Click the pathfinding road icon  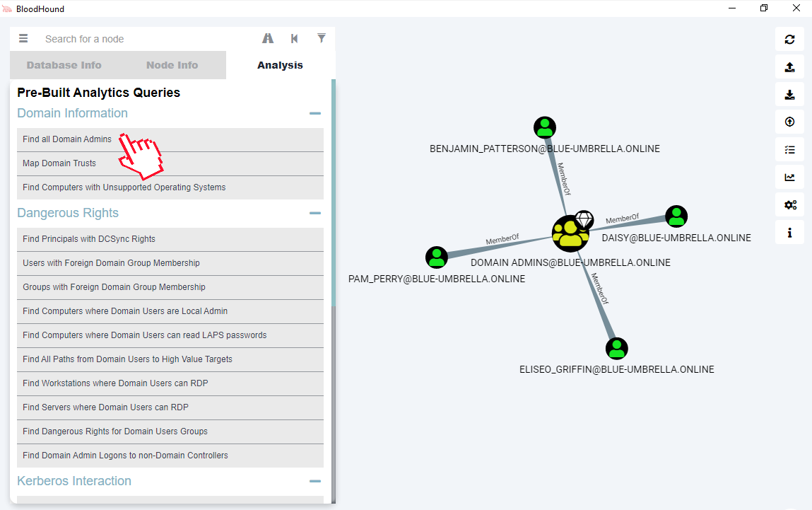click(268, 38)
